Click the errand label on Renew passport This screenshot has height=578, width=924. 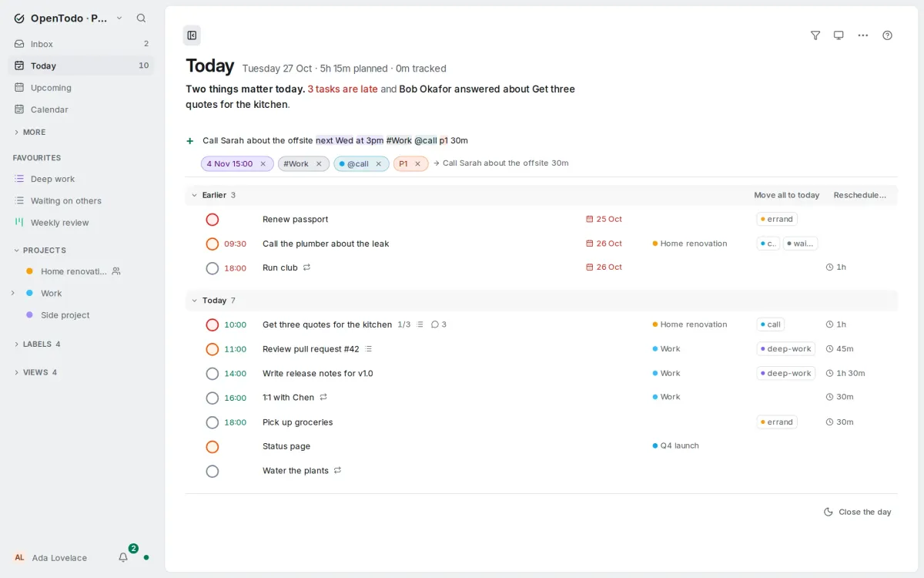pos(777,219)
